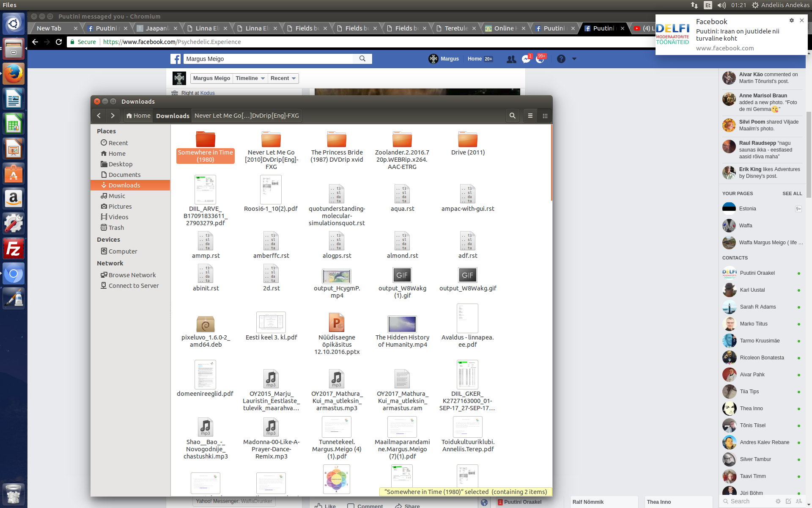Open Facebook Messenger messages icon

click(526, 59)
